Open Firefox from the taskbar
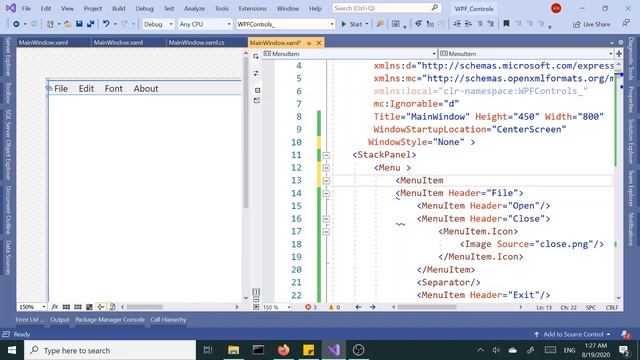The width and height of the screenshot is (640, 360). [x=284, y=350]
